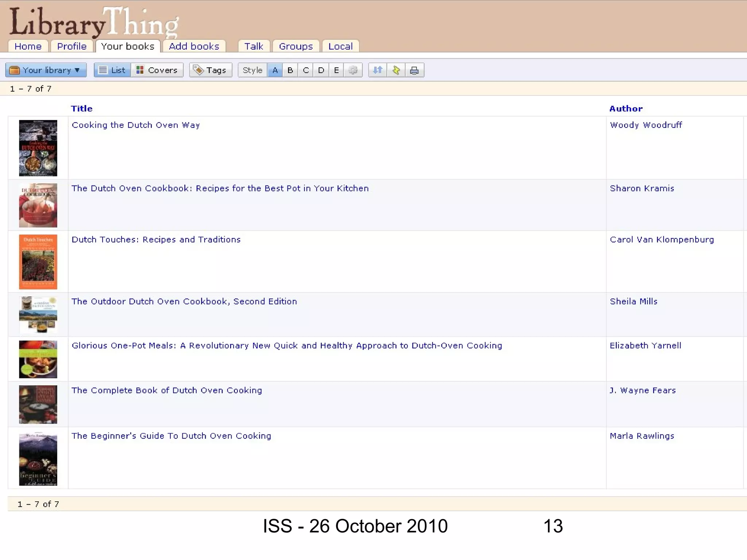Sort by the Title column header
This screenshot has height=560, width=747.
click(82, 109)
